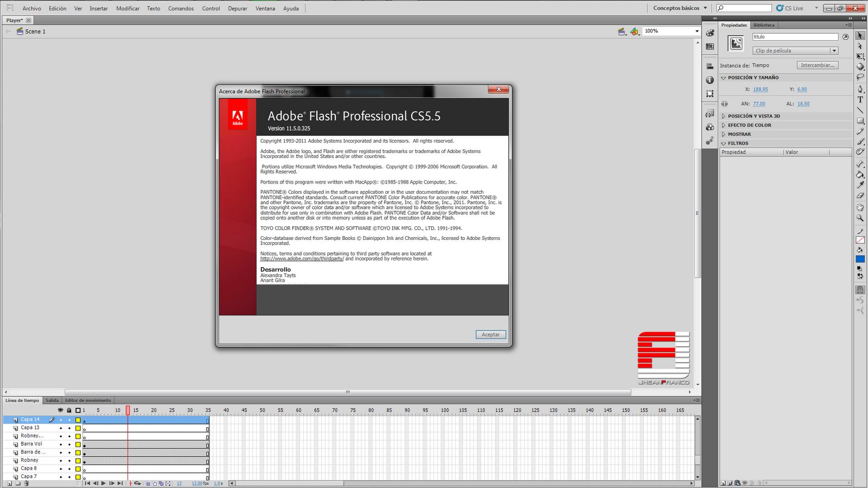Toggle Snap to Objects magnet
The width and height of the screenshot is (868, 488).
(860, 290)
